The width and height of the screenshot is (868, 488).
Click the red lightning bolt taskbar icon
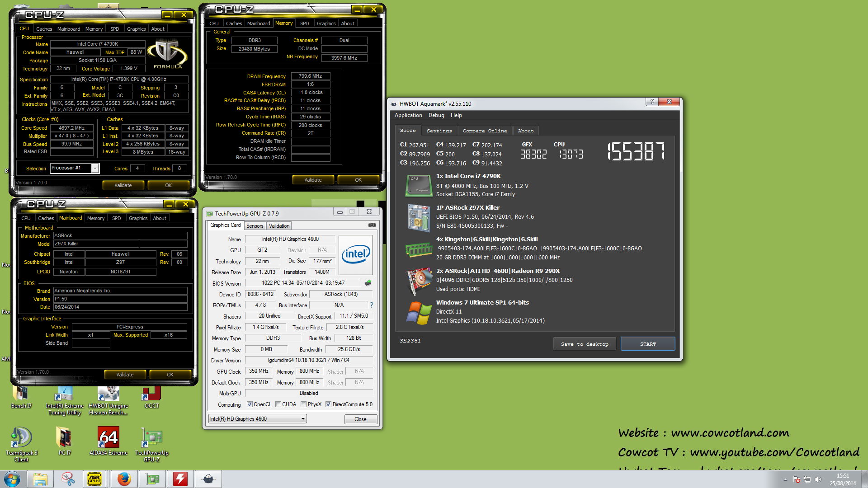180,479
